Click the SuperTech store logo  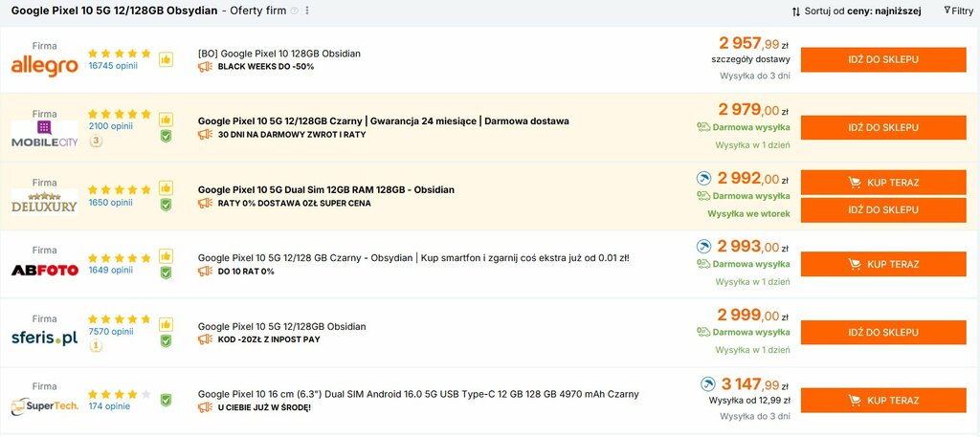44,406
